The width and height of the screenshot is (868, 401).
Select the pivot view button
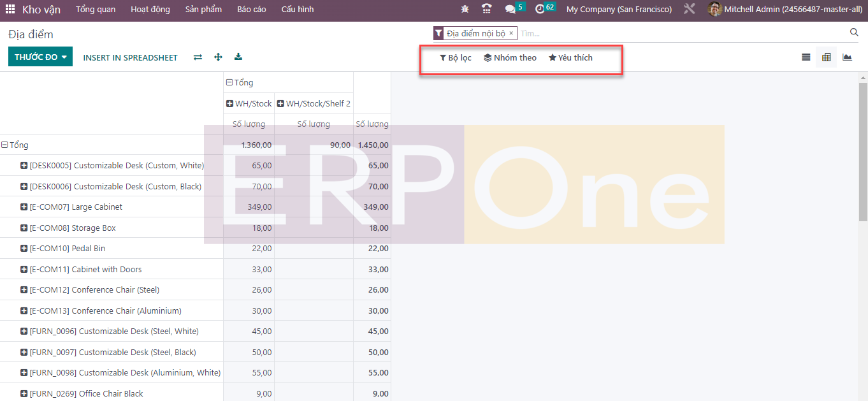coord(827,57)
